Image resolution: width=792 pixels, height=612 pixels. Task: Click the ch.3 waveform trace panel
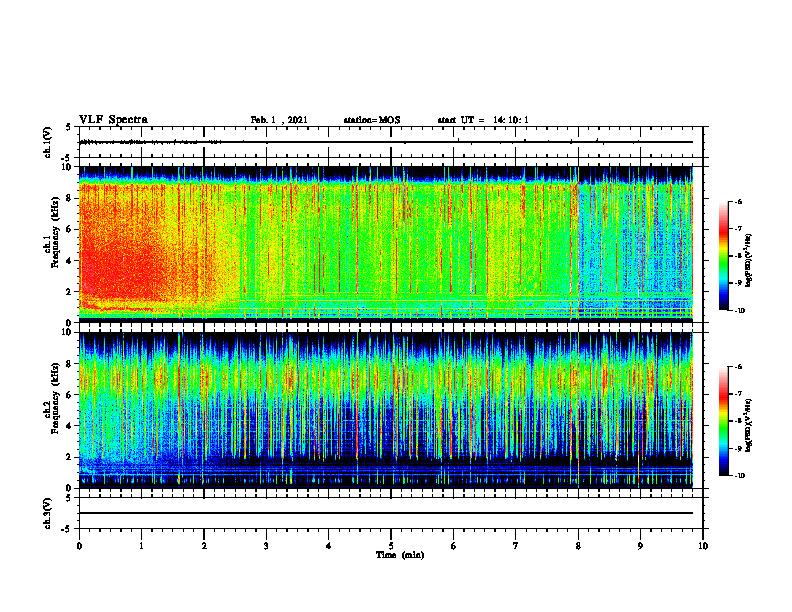(391, 513)
